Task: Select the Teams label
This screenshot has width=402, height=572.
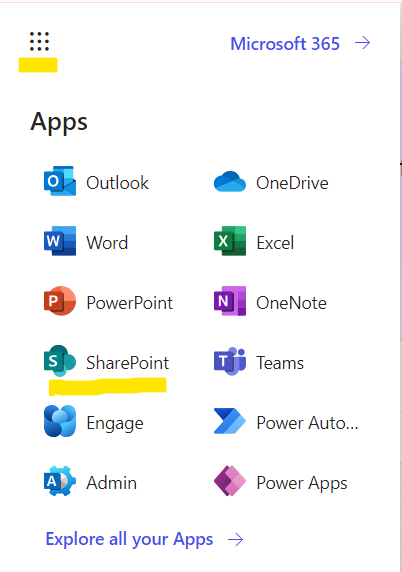Action: (x=280, y=363)
